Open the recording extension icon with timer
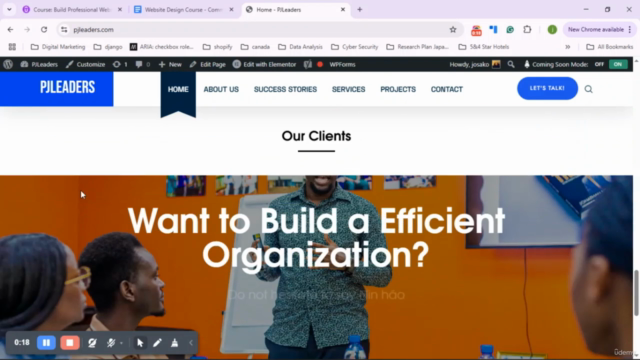Screen dimensions: 640x360 (476, 30)
